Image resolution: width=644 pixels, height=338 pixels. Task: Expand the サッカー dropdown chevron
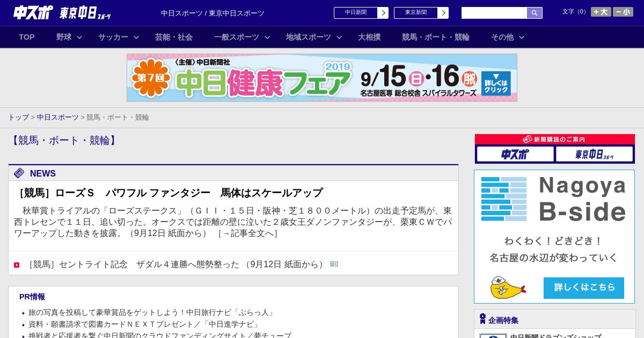pos(136,38)
